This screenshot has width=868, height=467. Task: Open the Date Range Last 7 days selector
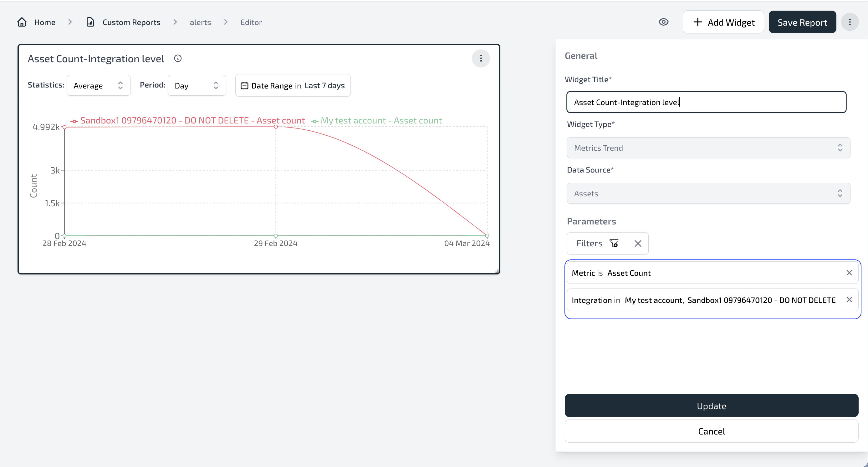click(293, 86)
